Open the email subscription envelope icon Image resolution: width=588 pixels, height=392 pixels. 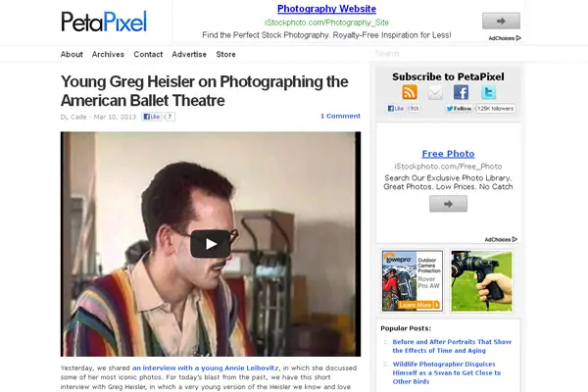pyautogui.click(x=435, y=93)
